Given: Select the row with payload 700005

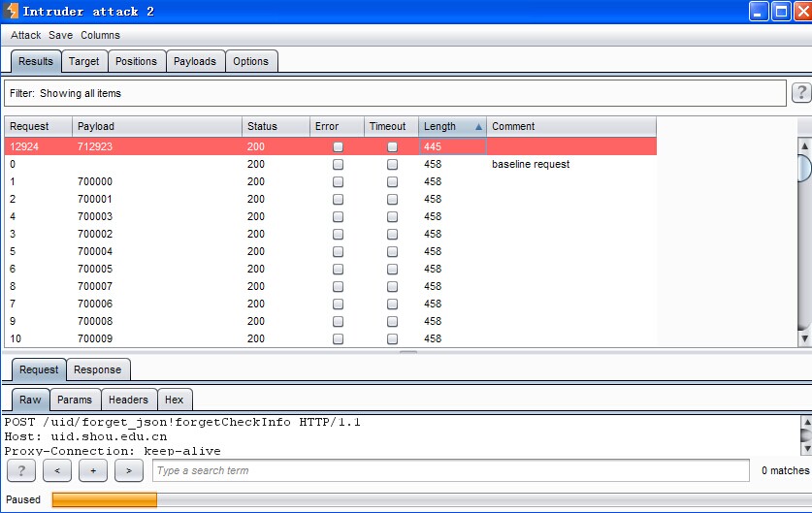Looking at the screenshot, I should 331,269.
